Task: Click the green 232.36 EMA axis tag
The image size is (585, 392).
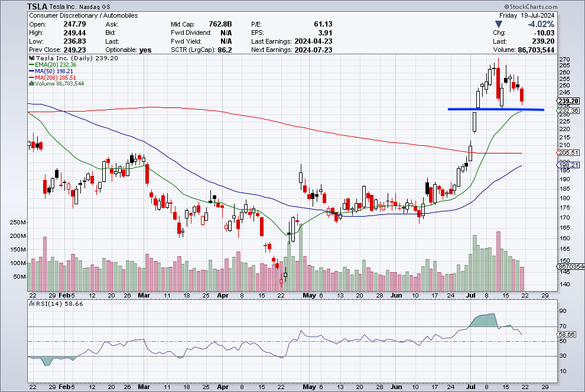Action: click(568, 110)
